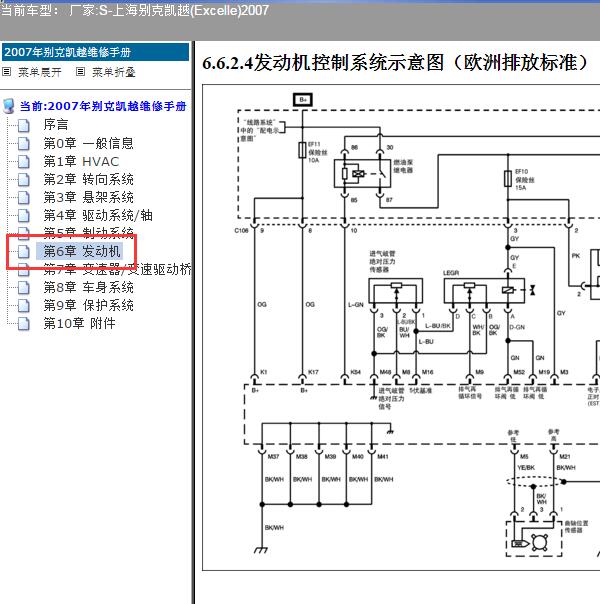Image resolution: width=600 pixels, height=604 pixels.
Task: Click the page icon next to 序言
Action: [24, 125]
